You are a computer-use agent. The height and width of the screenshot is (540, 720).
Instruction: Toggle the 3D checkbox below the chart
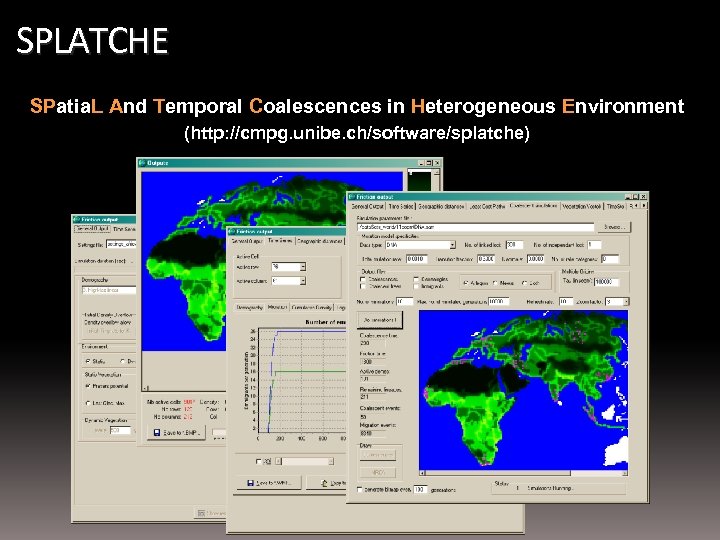tap(258, 461)
